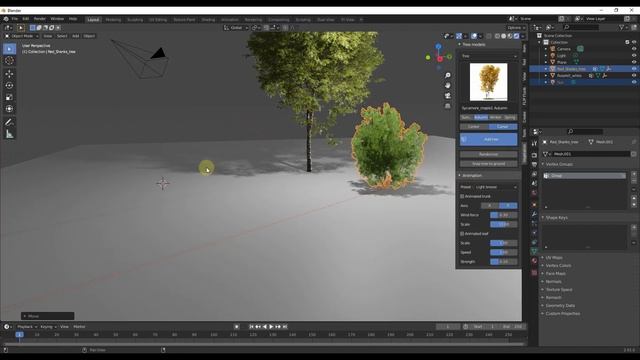Switch to the Shading workspace tab
Viewport: 640px width, 360px height.
[208, 20]
